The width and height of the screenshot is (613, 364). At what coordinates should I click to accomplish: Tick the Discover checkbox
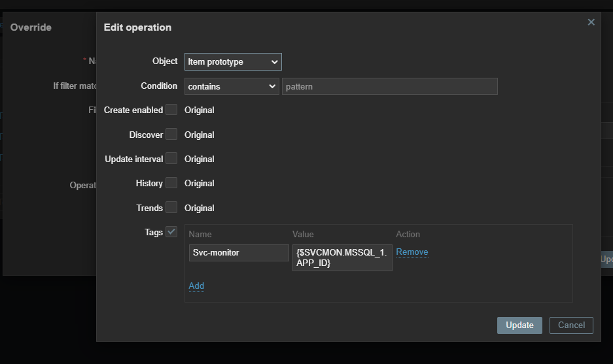[171, 134]
